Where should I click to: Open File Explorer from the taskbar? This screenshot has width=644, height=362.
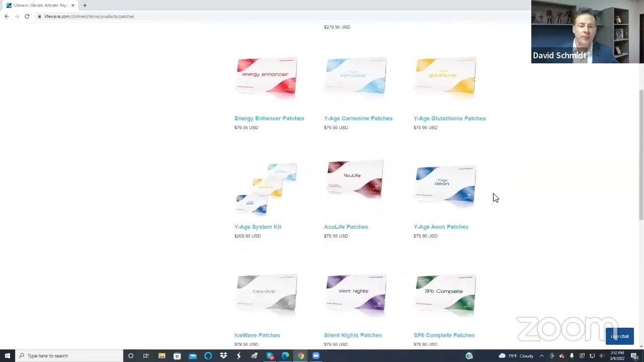coord(162,356)
